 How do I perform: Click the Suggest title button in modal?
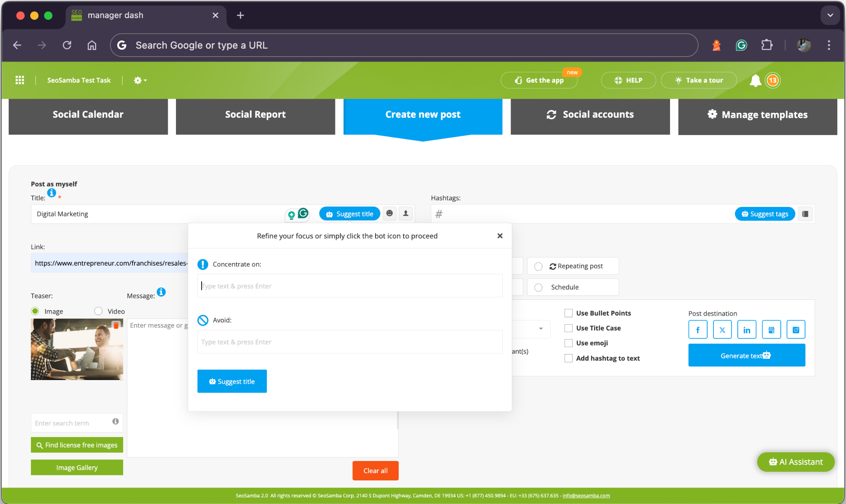pyautogui.click(x=232, y=381)
